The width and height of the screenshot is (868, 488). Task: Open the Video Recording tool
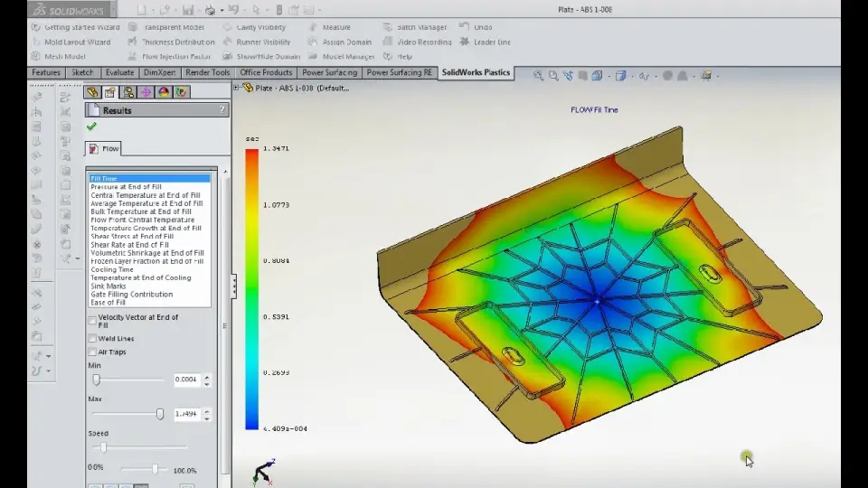pyautogui.click(x=422, y=42)
